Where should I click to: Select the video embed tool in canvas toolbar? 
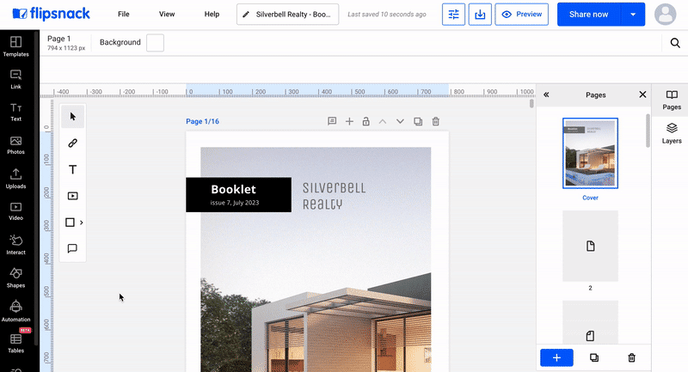(72, 196)
